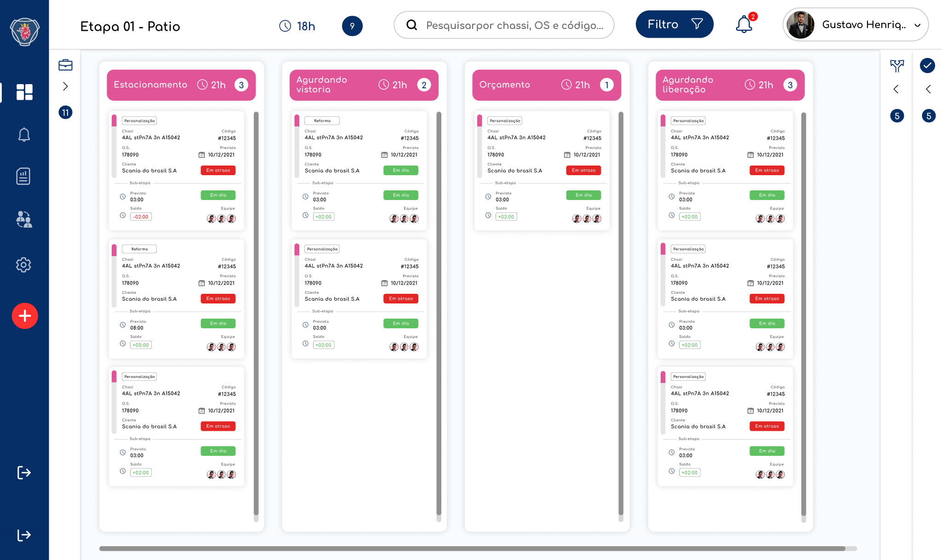
Task: Collapse the far right panel chevron
Action: (928, 89)
